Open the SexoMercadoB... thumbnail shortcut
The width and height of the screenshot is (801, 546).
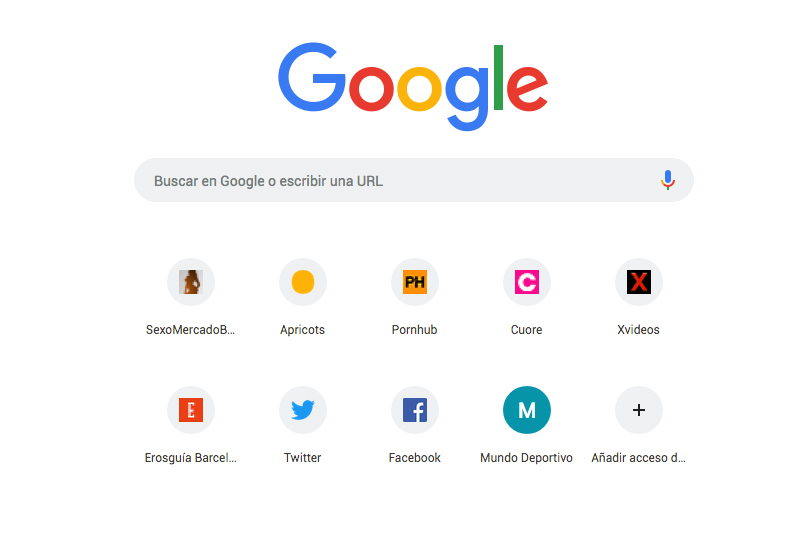tap(191, 282)
